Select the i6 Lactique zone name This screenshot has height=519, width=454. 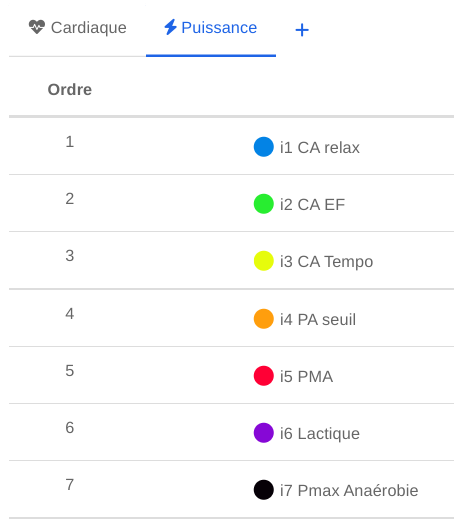pos(320,434)
